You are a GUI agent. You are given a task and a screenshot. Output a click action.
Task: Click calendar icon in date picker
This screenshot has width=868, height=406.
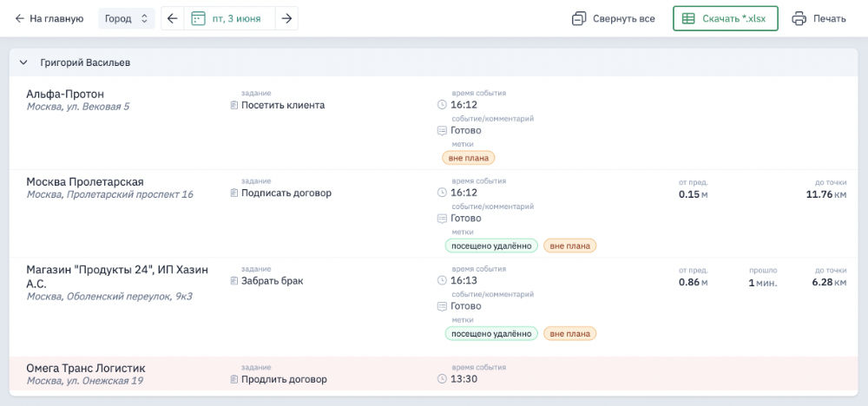(198, 18)
